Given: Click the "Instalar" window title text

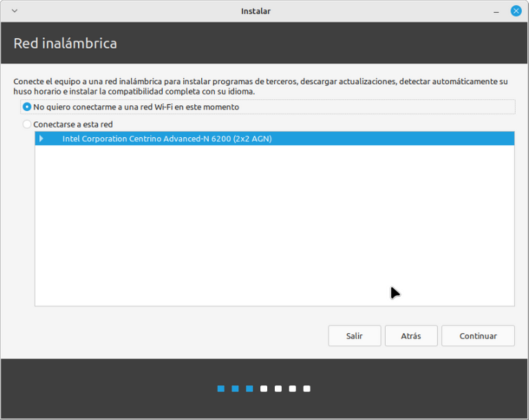Looking at the screenshot, I should click(256, 11).
